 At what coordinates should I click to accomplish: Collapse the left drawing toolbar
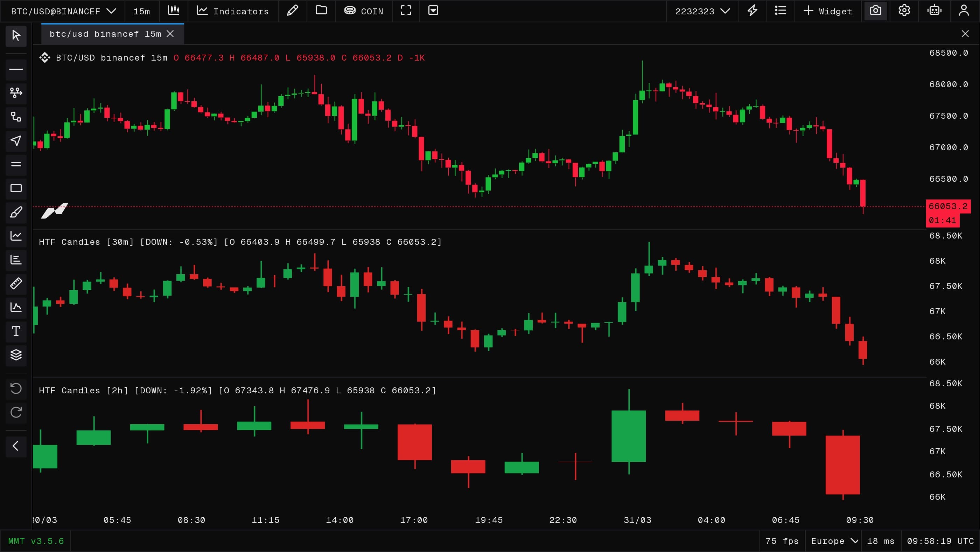(x=16, y=446)
